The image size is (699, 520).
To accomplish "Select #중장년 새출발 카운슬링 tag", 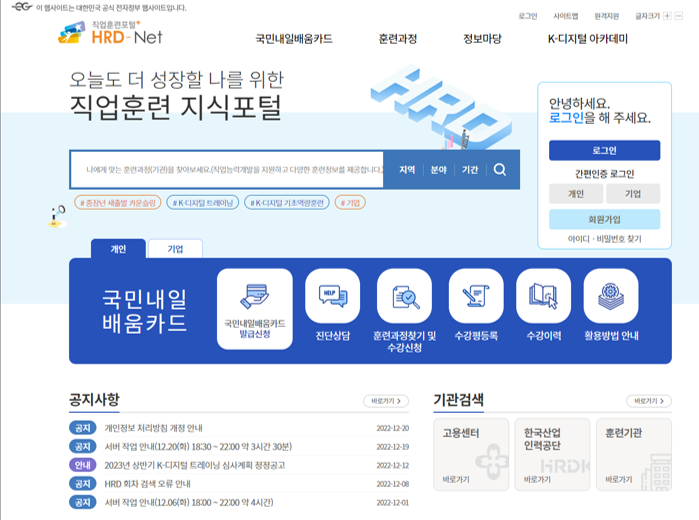I will click(118, 203).
